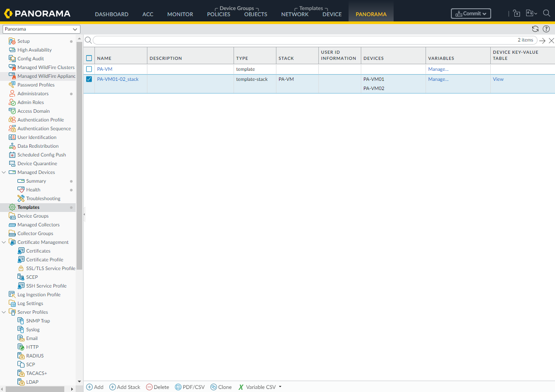Image resolution: width=555 pixels, height=392 pixels.
Task: Click the Password Profiles key icon
Action: [x=12, y=85]
